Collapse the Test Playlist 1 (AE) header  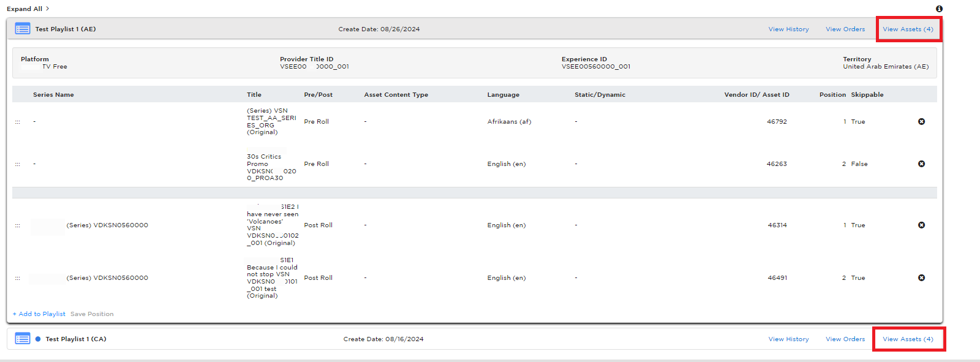[475, 29]
